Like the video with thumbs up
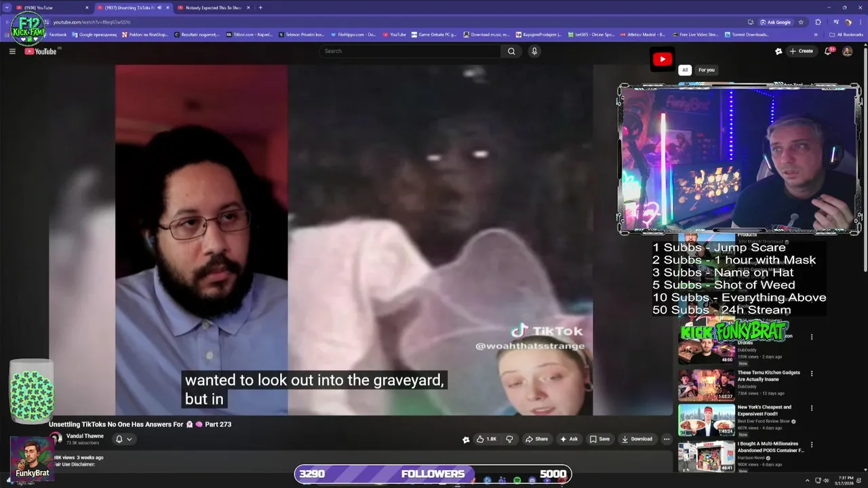This screenshot has width=868, height=488. (x=486, y=439)
